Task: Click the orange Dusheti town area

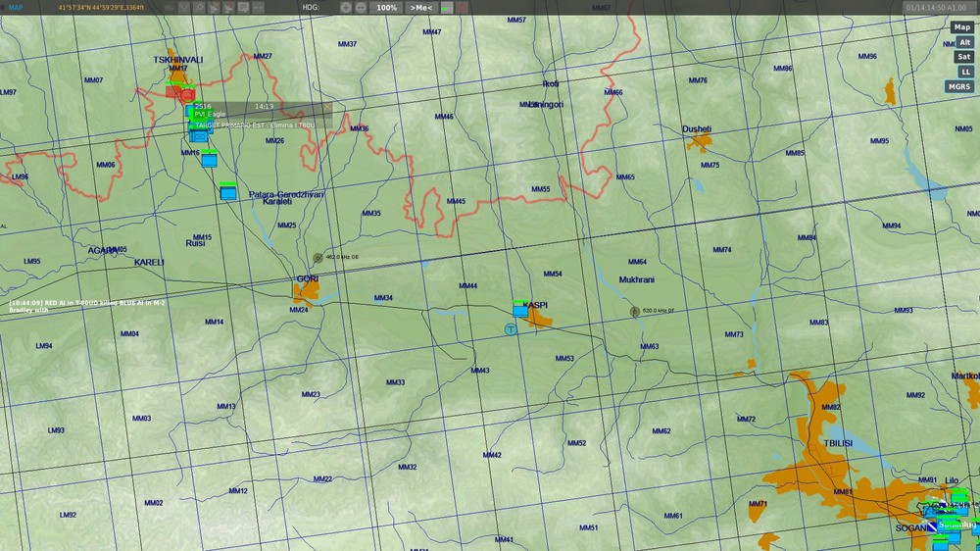Action: [x=700, y=142]
